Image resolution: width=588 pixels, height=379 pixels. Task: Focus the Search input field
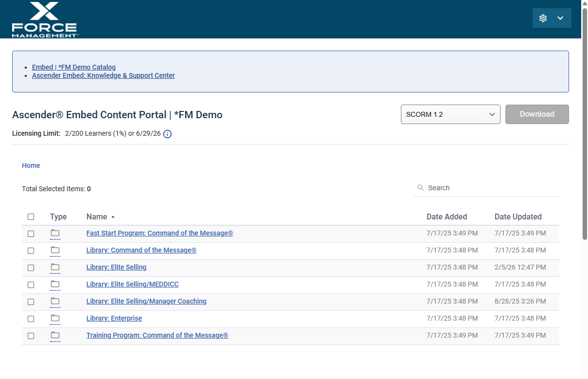(x=491, y=188)
